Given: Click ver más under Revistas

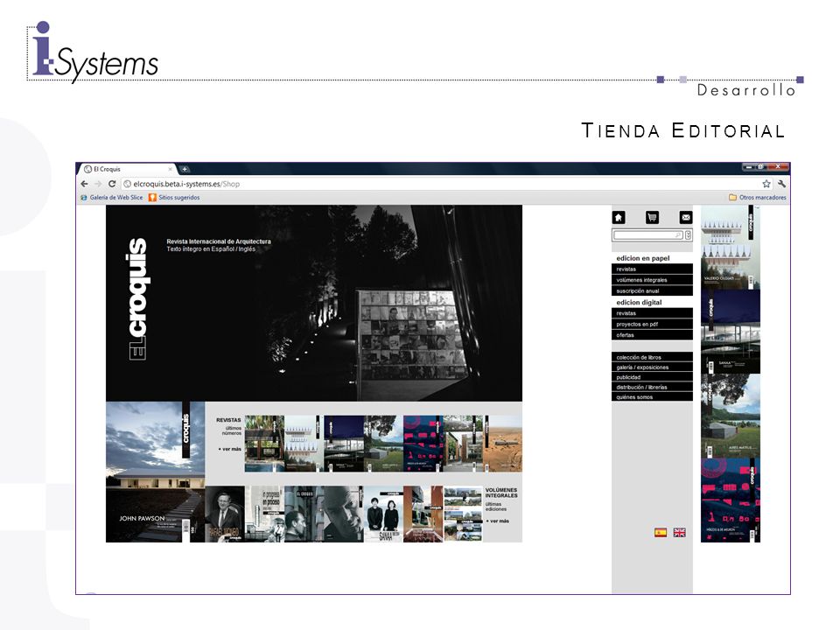Looking at the screenshot, I should click(x=230, y=449).
